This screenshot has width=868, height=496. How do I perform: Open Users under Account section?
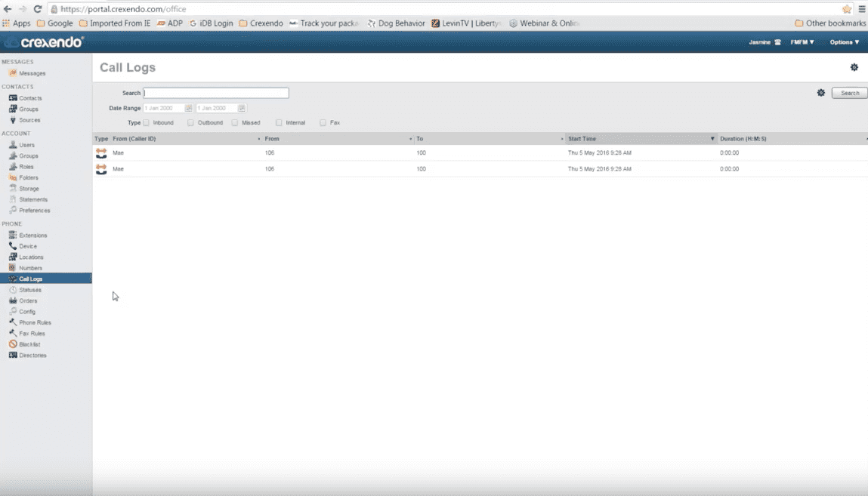pyautogui.click(x=26, y=145)
